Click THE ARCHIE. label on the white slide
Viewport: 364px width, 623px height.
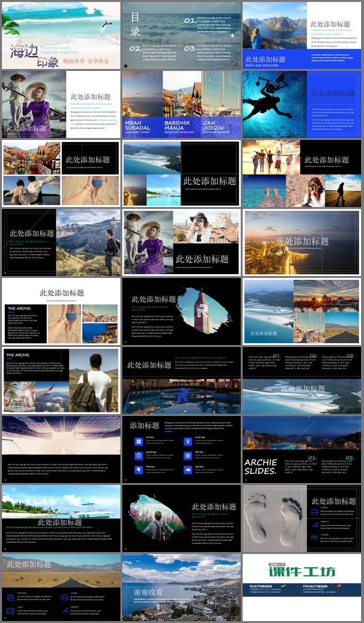tap(20, 308)
